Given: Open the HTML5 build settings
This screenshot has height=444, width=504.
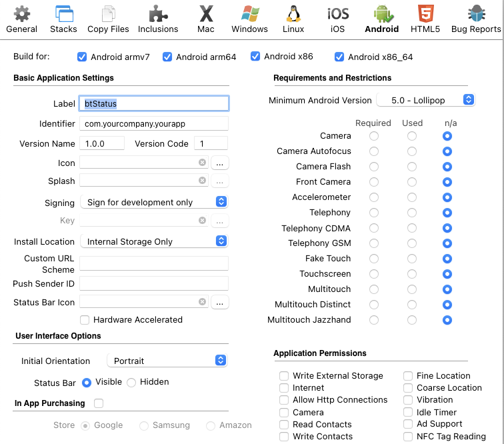Looking at the screenshot, I should pyautogui.click(x=424, y=19).
